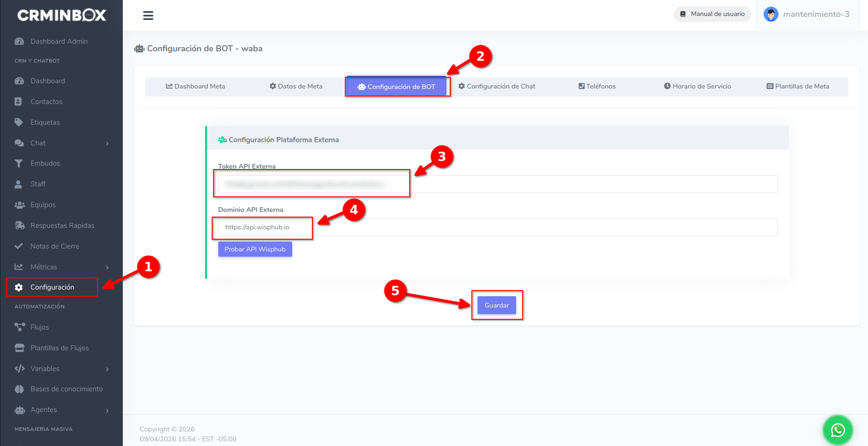Select the Plantillas de Meta tab

click(798, 86)
